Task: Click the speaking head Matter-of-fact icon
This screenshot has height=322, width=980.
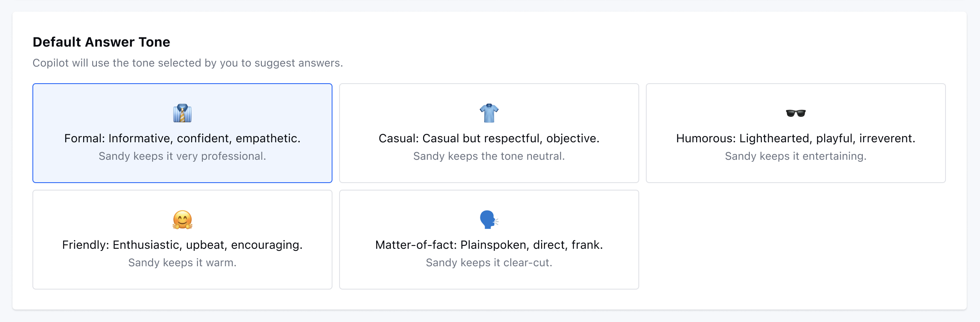Action: pyautogui.click(x=489, y=220)
